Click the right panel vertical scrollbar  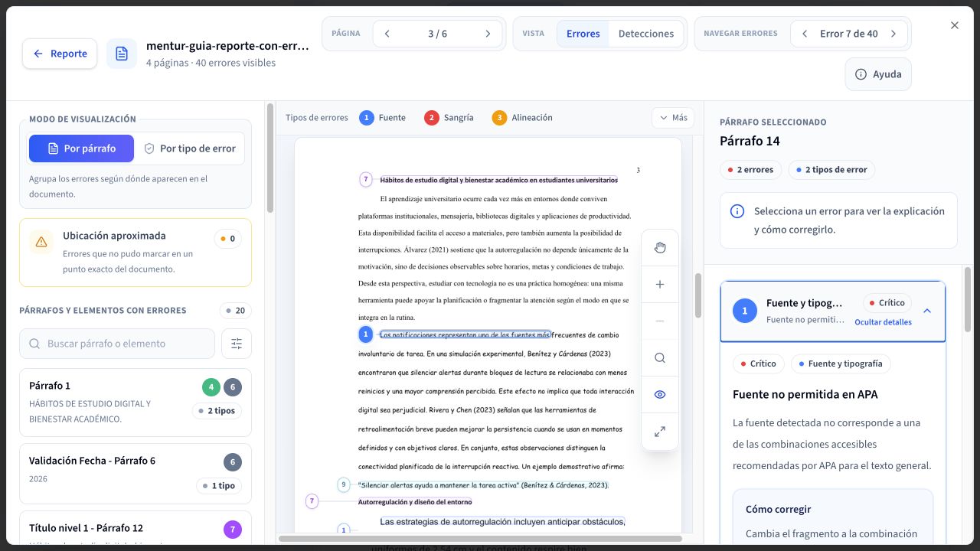point(968,298)
